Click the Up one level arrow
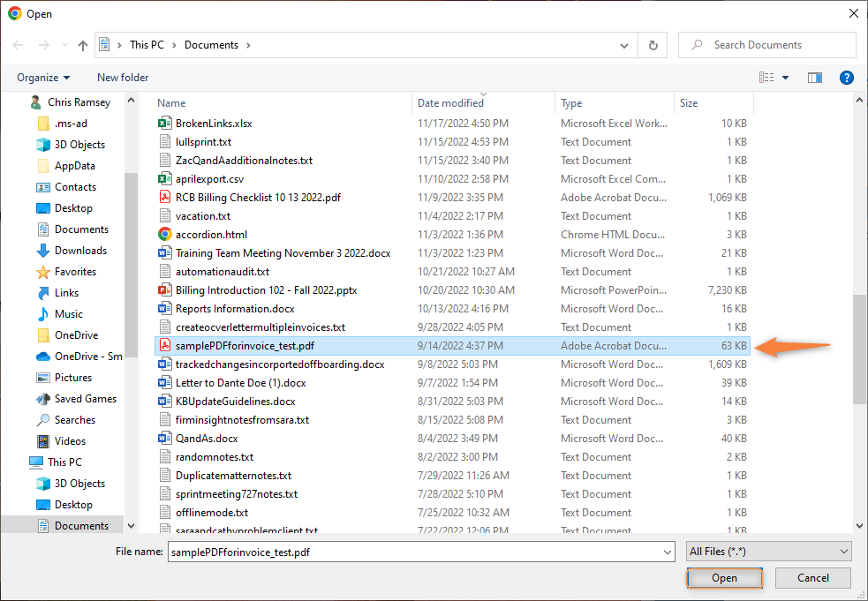 pyautogui.click(x=83, y=45)
